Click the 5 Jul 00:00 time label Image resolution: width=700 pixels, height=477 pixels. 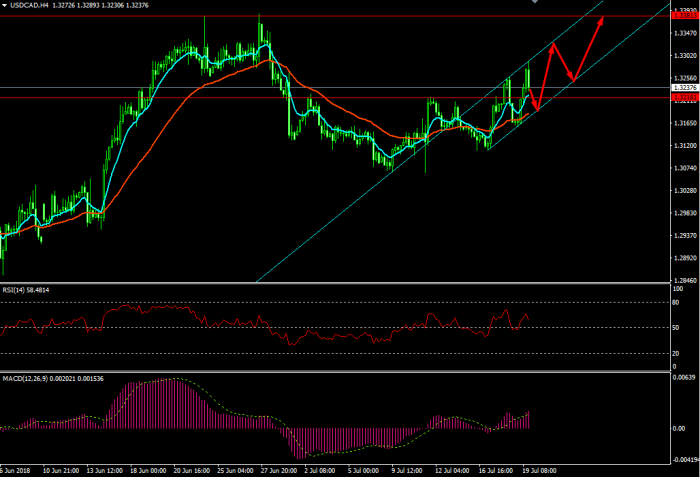tap(363, 471)
